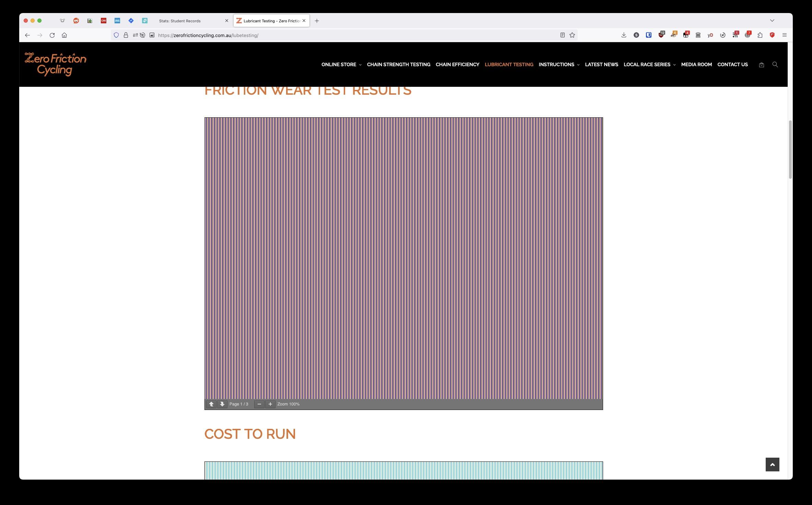Open the shopping bag icon in the navigation

762,64
